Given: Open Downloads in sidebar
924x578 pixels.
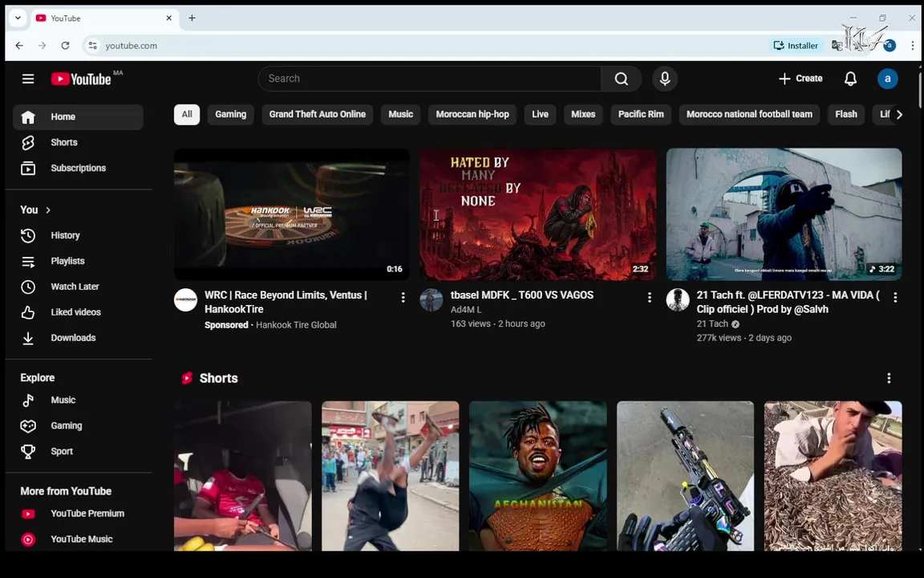Looking at the screenshot, I should (78, 338).
